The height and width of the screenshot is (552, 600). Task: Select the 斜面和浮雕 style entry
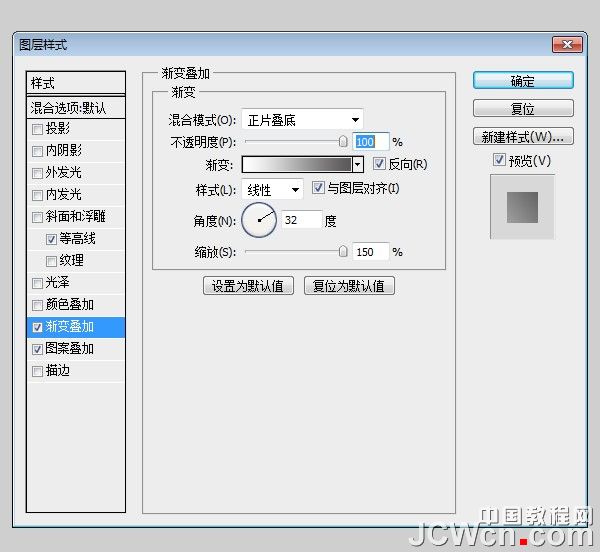point(76,217)
